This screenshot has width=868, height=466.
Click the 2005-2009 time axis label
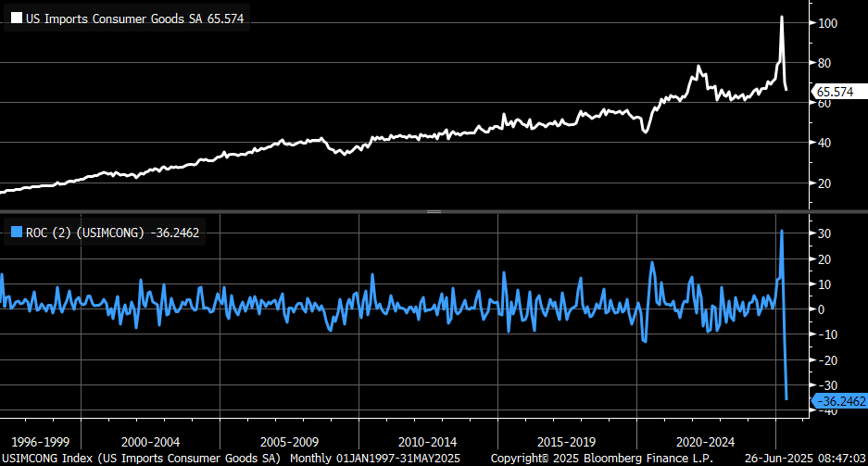(x=290, y=442)
